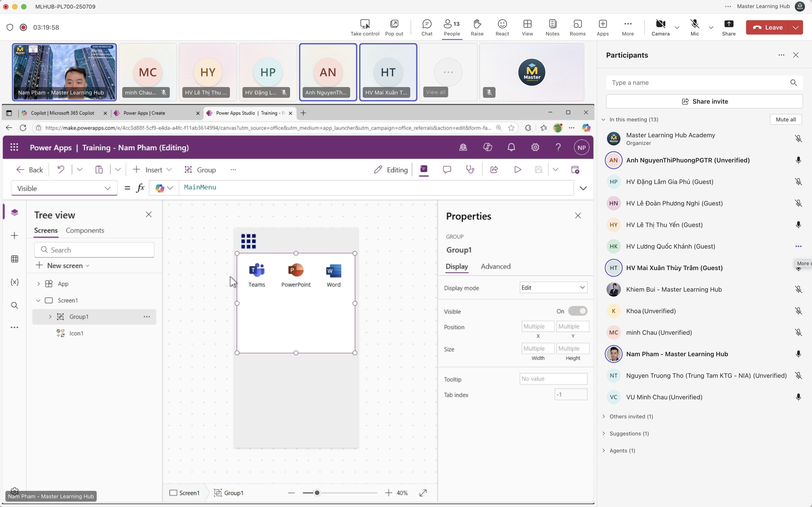Mute Anh NguyenThiPhuongPGTR's microphone
812x507 pixels.
tap(798, 160)
